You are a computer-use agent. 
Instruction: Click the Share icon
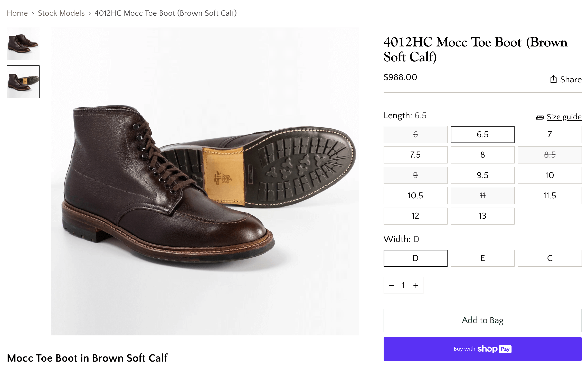point(553,79)
